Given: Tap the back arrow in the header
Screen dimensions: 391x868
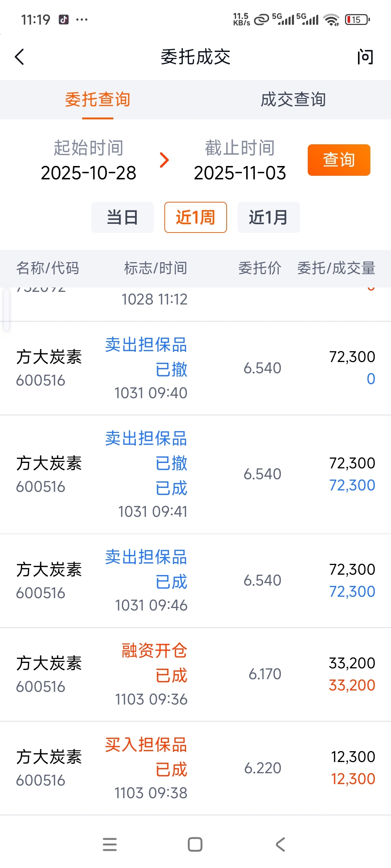Looking at the screenshot, I should [x=20, y=57].
